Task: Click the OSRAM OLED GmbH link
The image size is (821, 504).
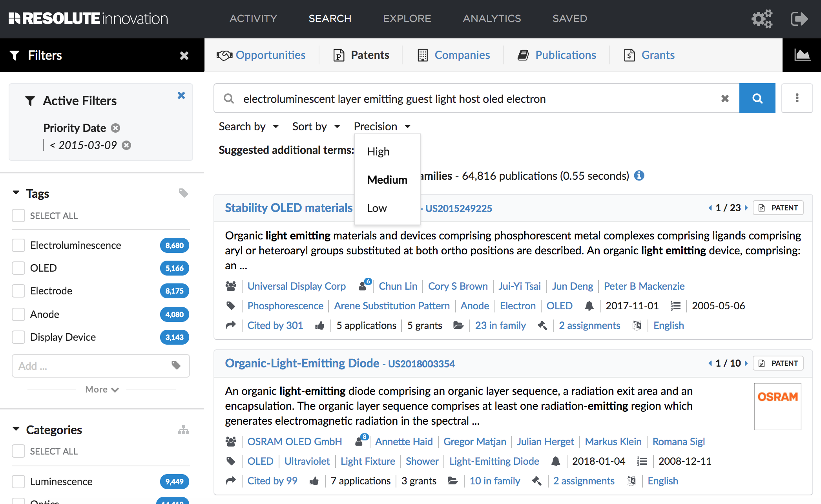Action: (x=294, y=442)
